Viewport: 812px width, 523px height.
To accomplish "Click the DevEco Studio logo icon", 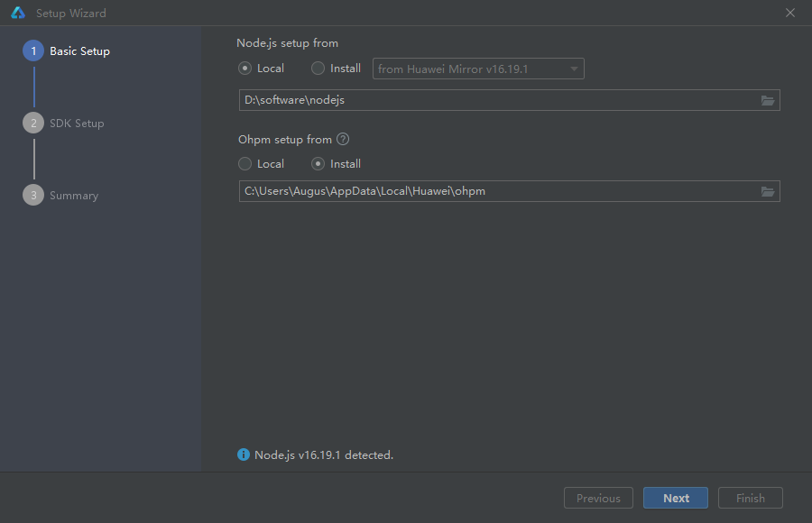I will tap(18, 13).
